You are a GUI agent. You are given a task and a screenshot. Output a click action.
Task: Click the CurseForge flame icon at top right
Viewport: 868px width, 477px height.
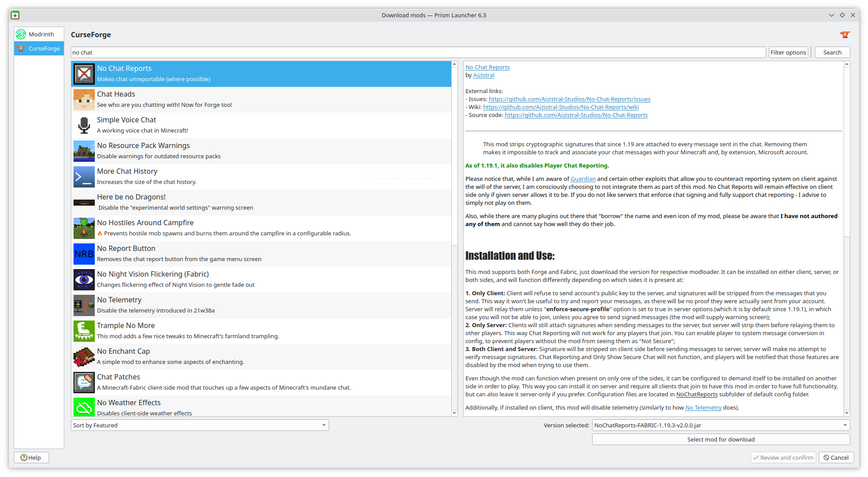pos(845,34)
